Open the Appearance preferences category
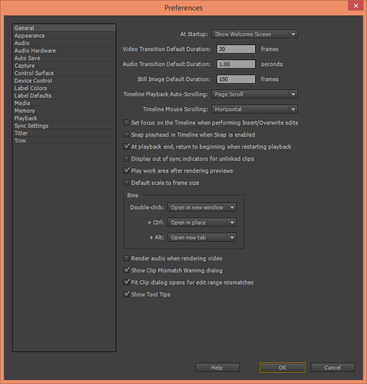This screenshot has width=367, height=384. [x=64, y=36]
